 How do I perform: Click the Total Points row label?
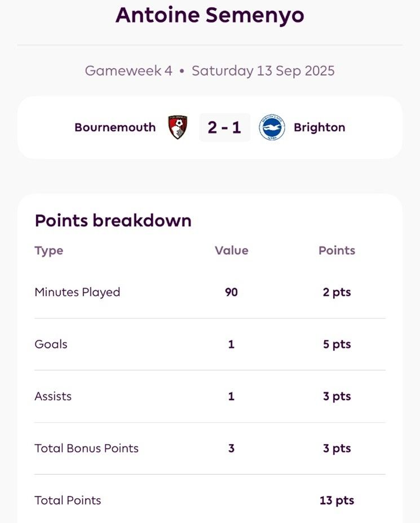pyautogui.click(x=68, y=500)
